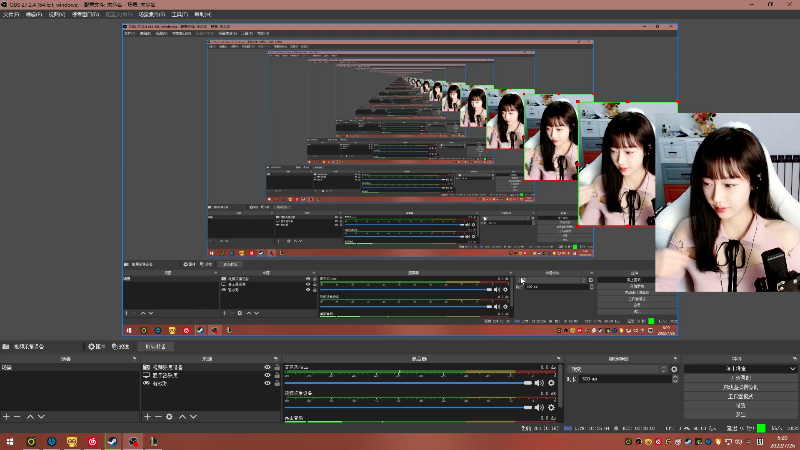Undock the Scenes panel via header icon
The height and width of the screenshot is (450, 800).
click(135, 359)
